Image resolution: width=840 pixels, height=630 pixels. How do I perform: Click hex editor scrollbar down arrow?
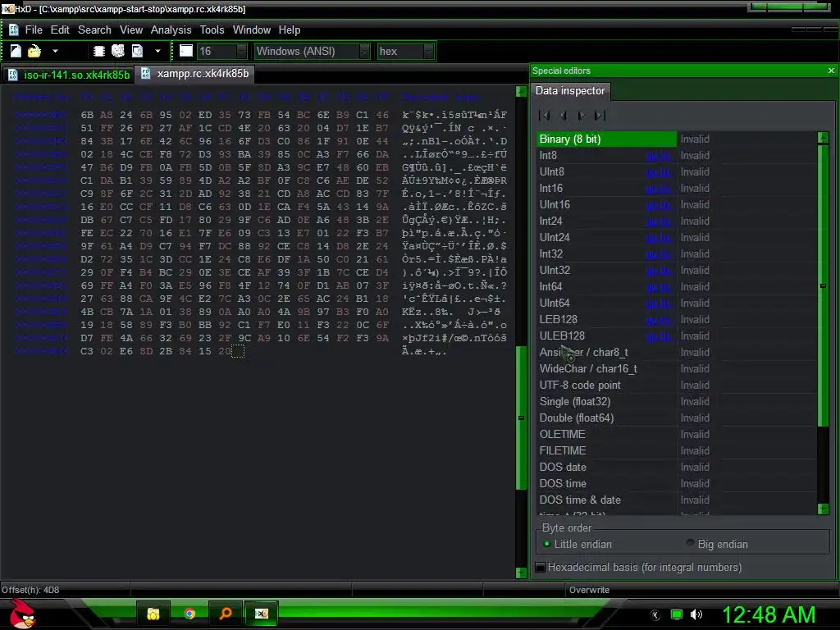[x=521, y=573]
